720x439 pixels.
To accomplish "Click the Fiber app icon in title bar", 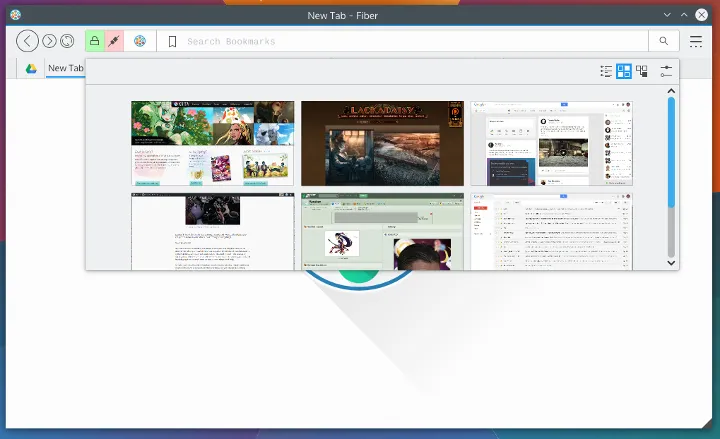I will (16, 15).
